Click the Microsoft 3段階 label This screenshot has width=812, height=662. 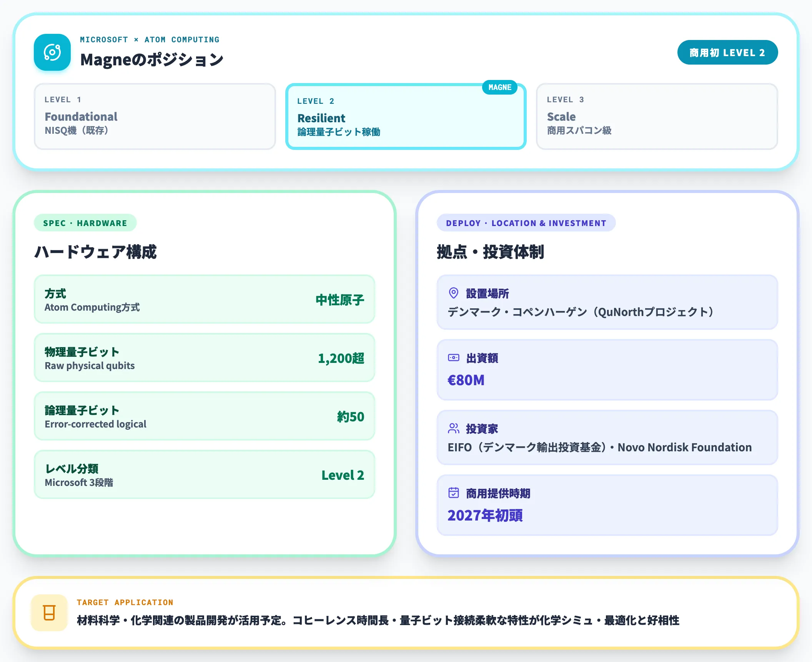79,482
